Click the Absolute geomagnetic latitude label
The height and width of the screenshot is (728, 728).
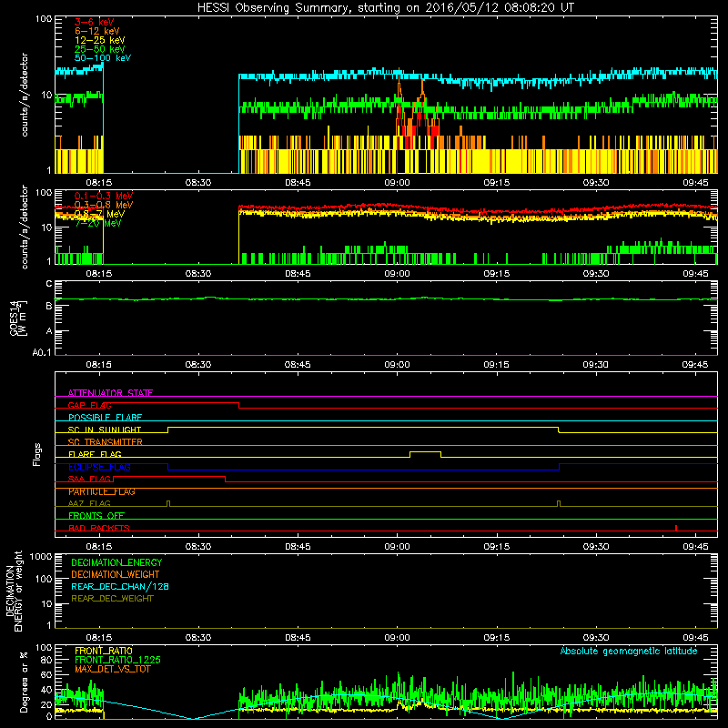[629, 651]
